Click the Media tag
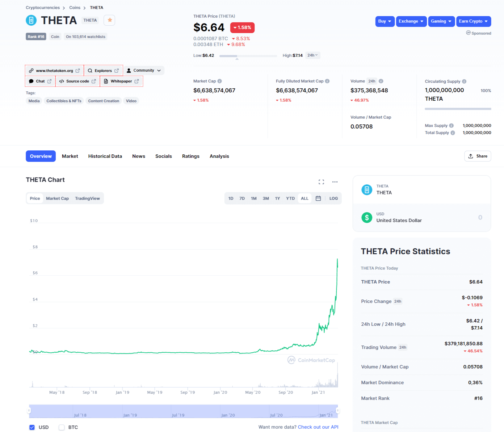 (x=34, y=101)
